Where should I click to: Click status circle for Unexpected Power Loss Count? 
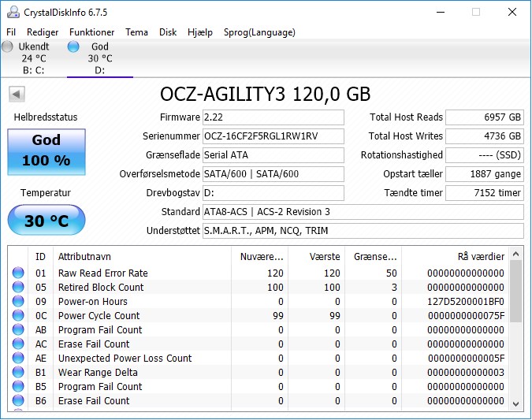click(18, 359)
